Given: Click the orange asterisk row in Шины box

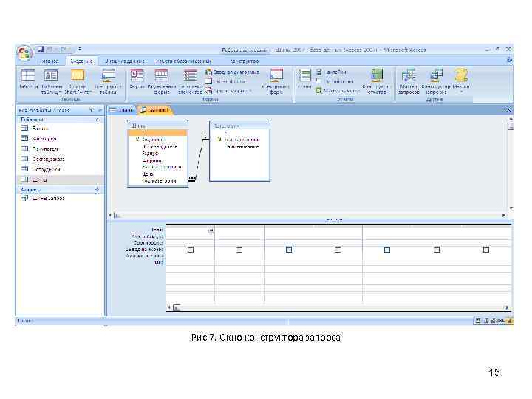Looking at the screenshot, I should coord(158,132).
